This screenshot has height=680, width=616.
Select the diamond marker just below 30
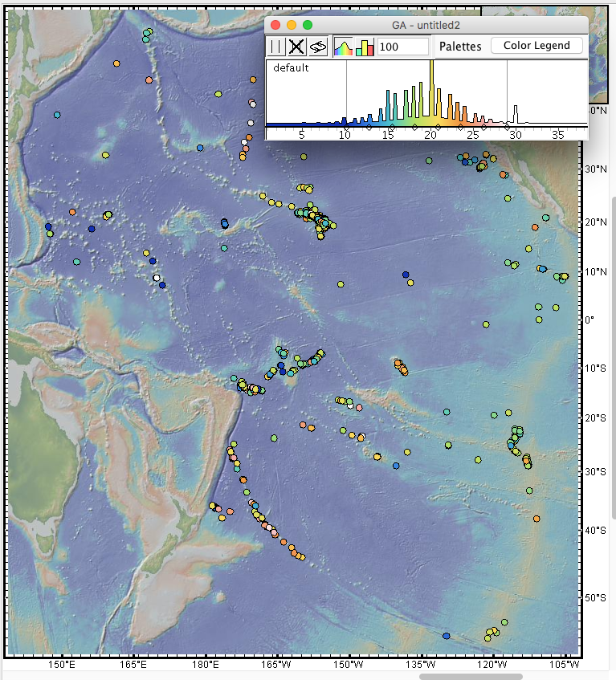click(x=507, y=127)
